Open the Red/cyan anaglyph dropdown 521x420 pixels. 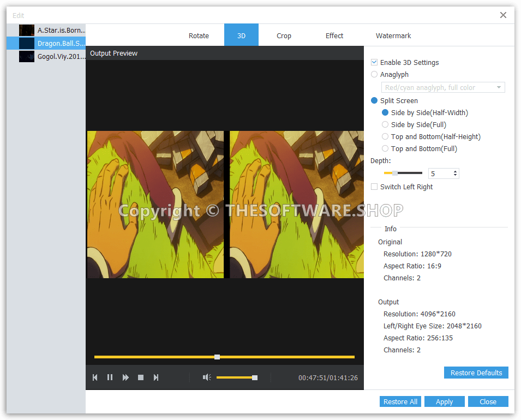coord(443,87)
